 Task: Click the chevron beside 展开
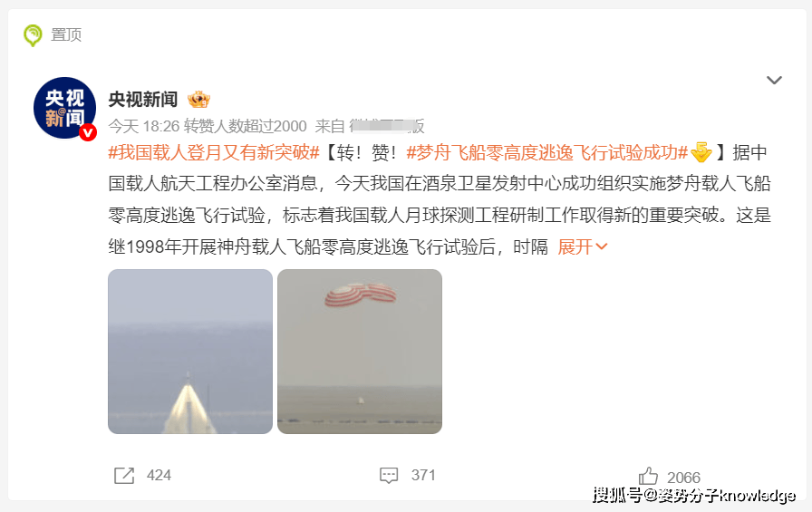(x=601, y=247)
